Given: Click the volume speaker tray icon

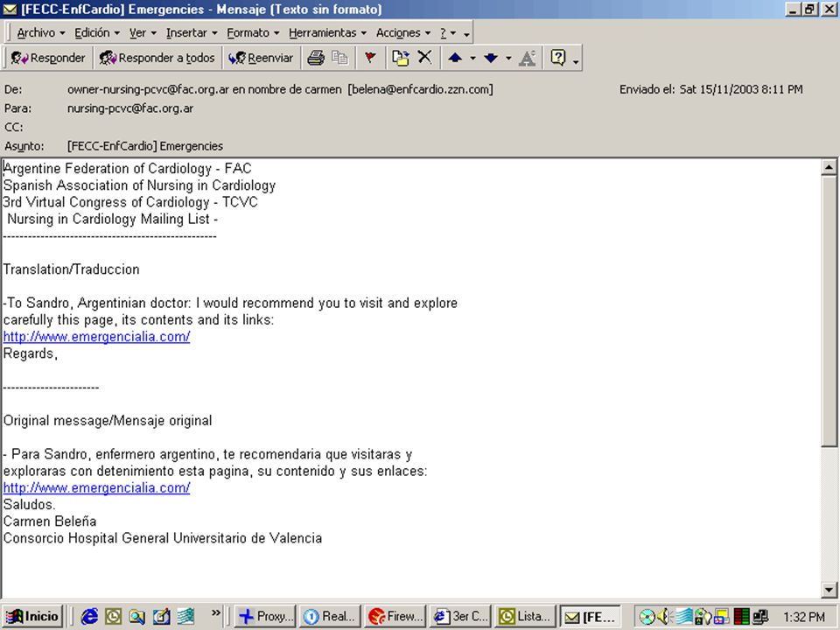Looking at the screenshot, I should (663, 617).
